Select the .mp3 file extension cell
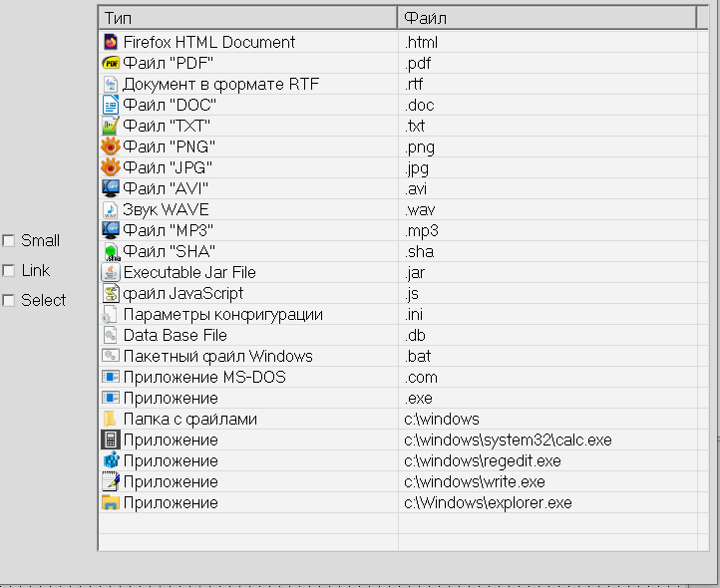 (x=422, y=230)
